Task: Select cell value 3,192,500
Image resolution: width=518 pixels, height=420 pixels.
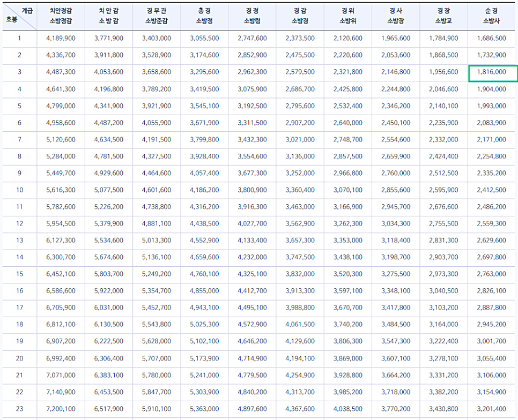Action: click(252, 106)
